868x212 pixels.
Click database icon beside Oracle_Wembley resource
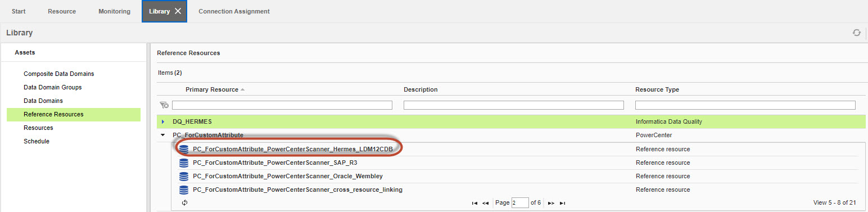184,176
